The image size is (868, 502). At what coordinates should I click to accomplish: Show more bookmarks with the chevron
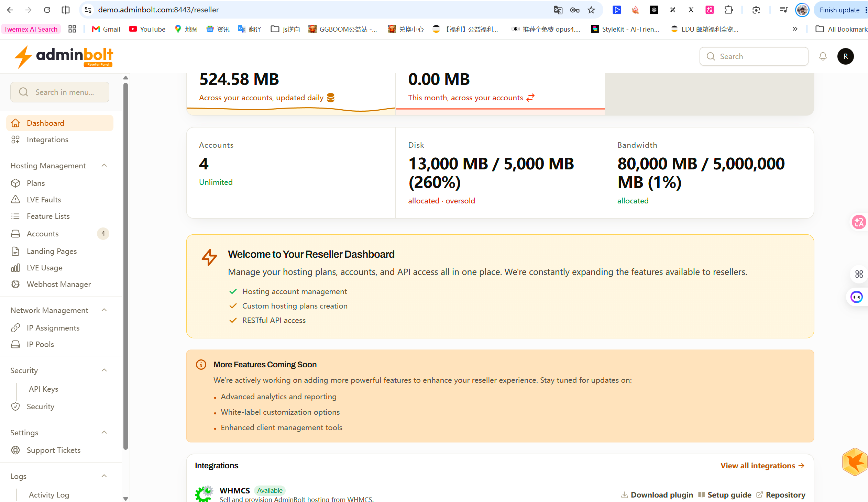click(795, 29)
